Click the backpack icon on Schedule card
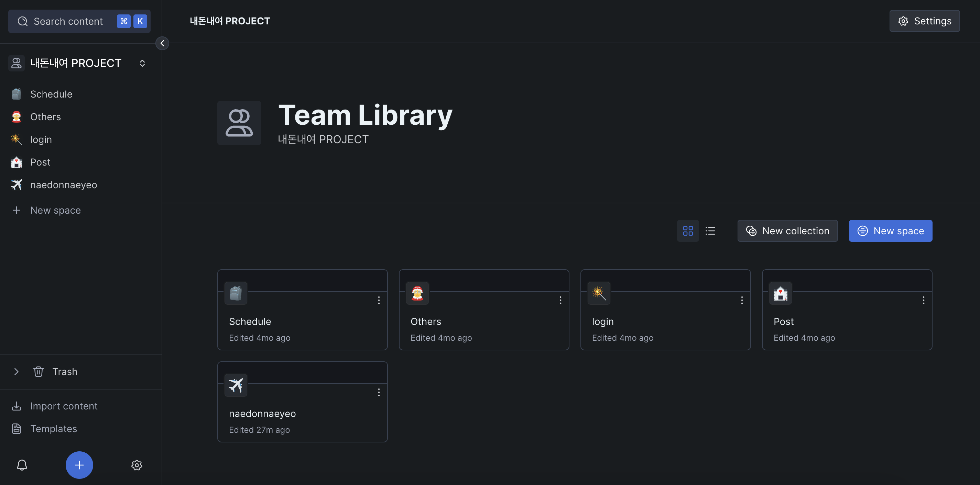This screenshot has width=980, height=485. [236, 293]
